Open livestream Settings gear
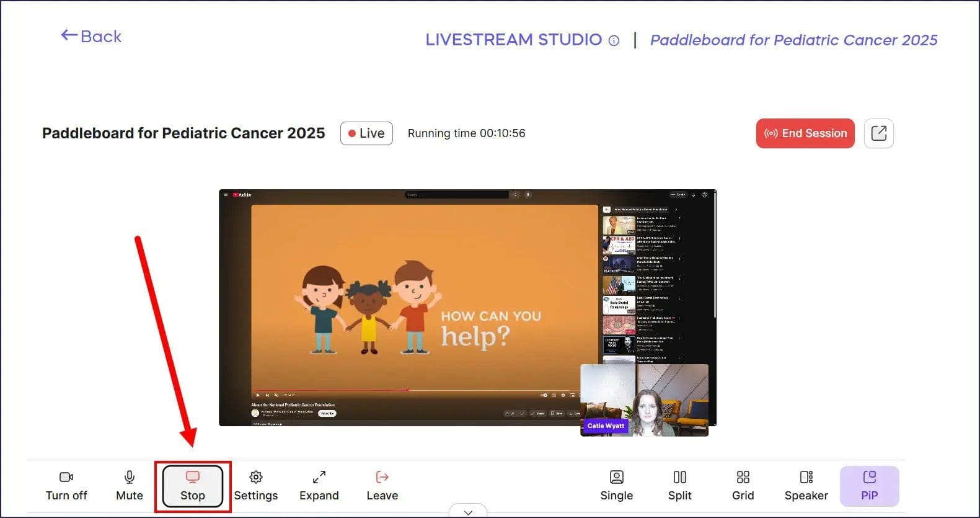980x518 pixels. pyautogui.click(x=255, y=486)
